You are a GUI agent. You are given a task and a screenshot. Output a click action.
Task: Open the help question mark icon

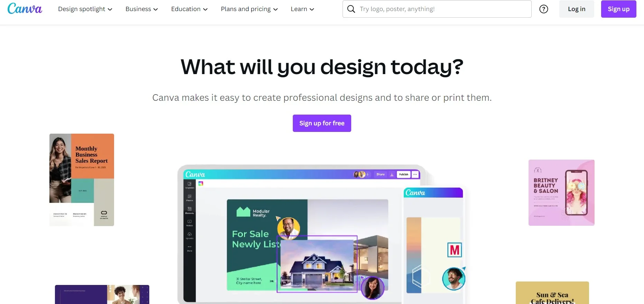click(x=544, y=9)
